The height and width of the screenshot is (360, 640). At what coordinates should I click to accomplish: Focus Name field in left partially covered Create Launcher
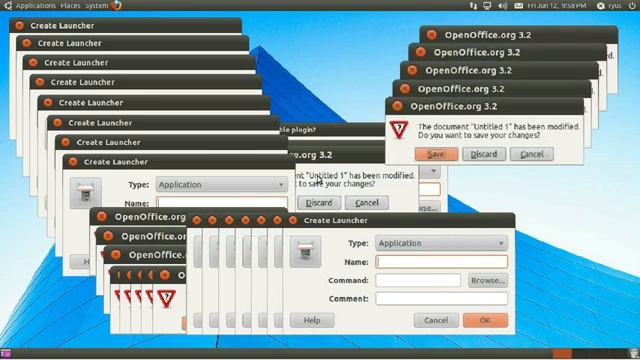pos(222,202)
